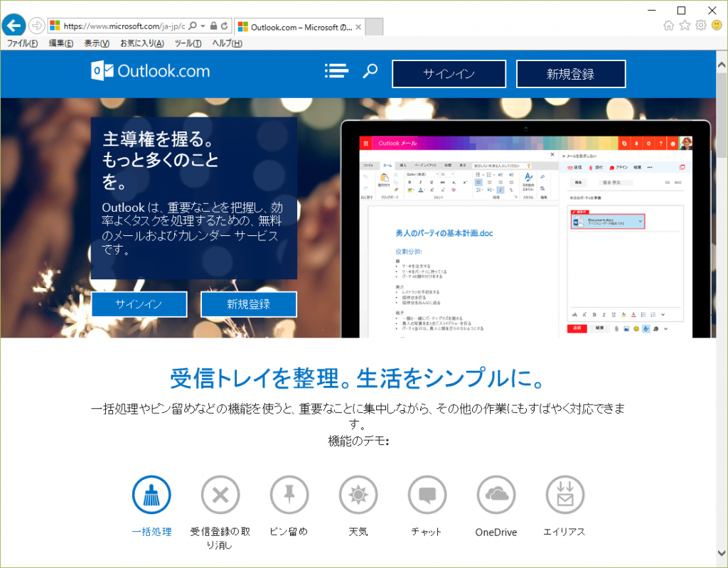Click the browser Back arrow button
The image size is (728, 568).
click(14, 25)
